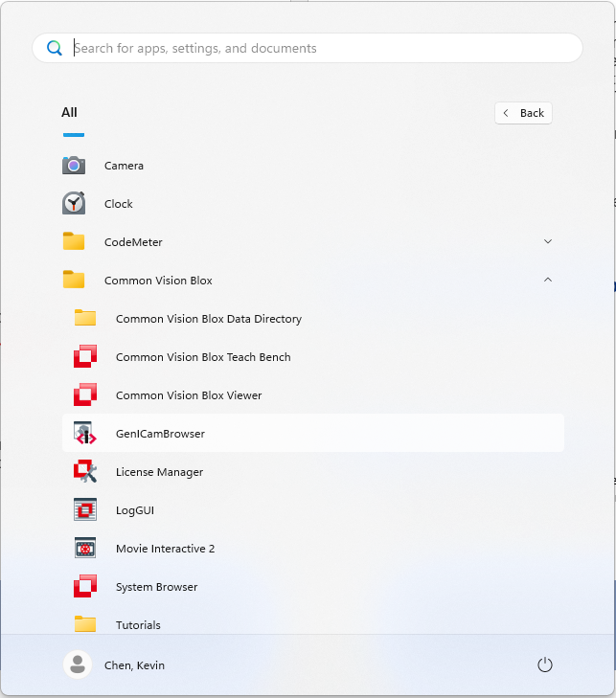Open the Camera label
Viewport: 616px width, 698px height.
[x=124, y=166]
